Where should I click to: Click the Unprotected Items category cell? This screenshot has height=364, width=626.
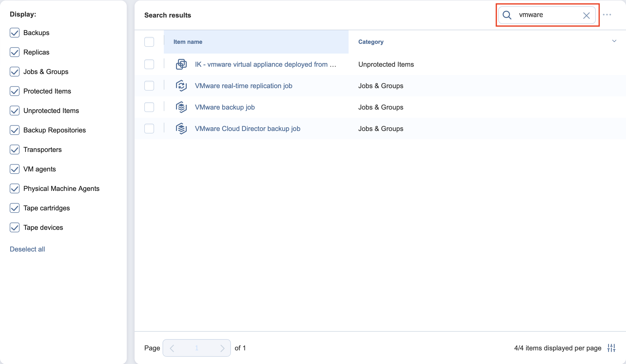pos(386,64)
